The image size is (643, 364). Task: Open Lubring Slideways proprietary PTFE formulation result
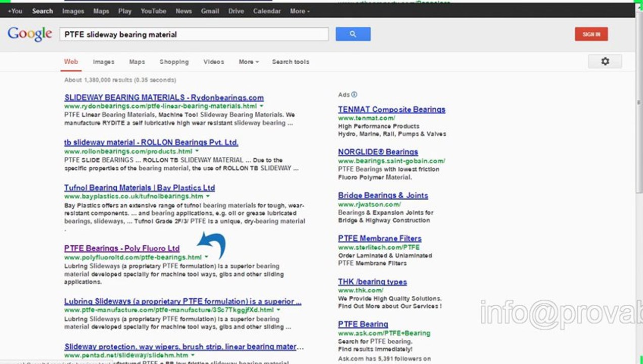(183, 301)
